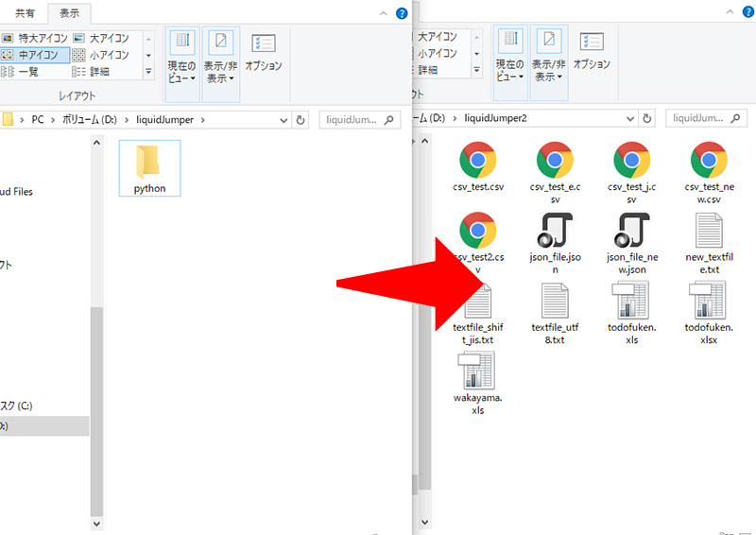Click PC in left window breadcrumb
This screenshot has width=756, height=535.
(x=38, y=120)
